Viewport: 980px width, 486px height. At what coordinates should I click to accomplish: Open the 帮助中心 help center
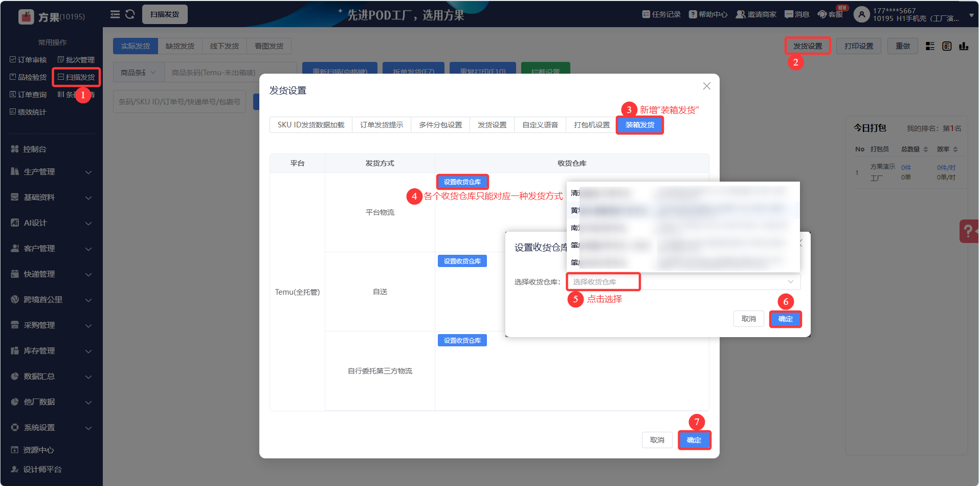pyautogui.click(x=708, y=14)
